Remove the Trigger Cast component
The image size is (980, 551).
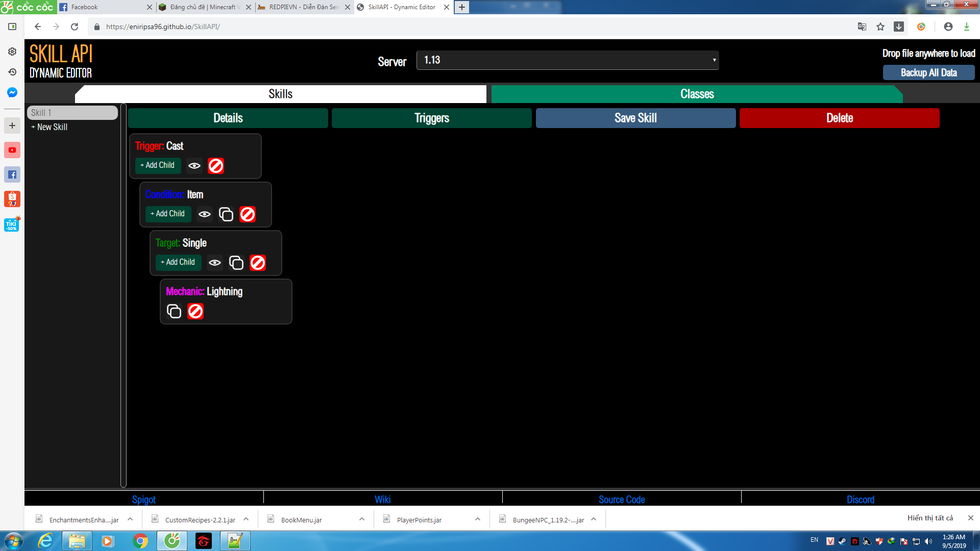point(216,166)
